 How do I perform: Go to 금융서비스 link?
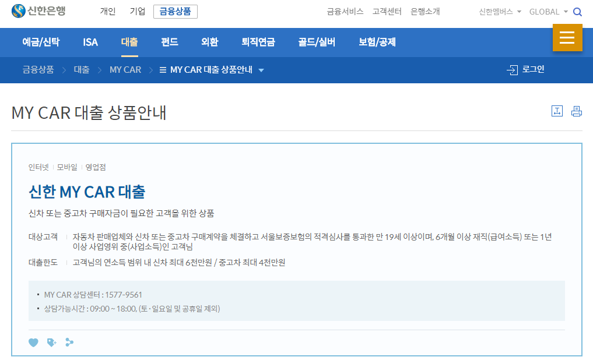tap(345, 12)
